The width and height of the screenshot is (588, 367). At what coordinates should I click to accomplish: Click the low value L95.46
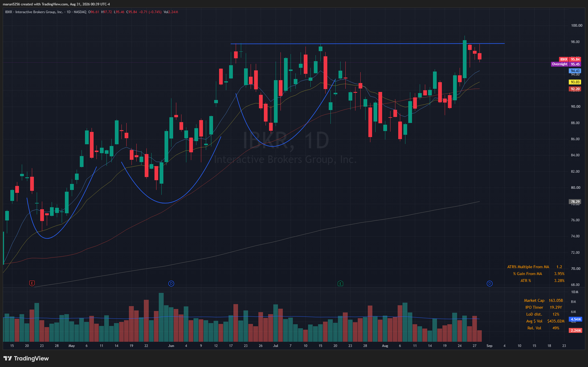(119, 12)
